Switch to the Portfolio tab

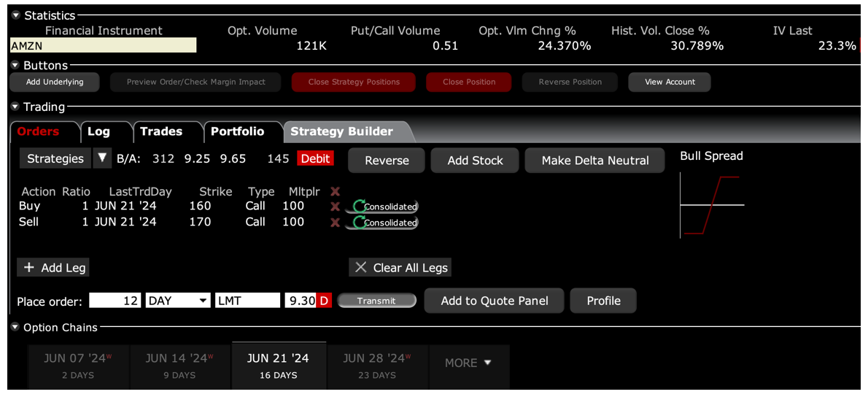pos(238,132)
